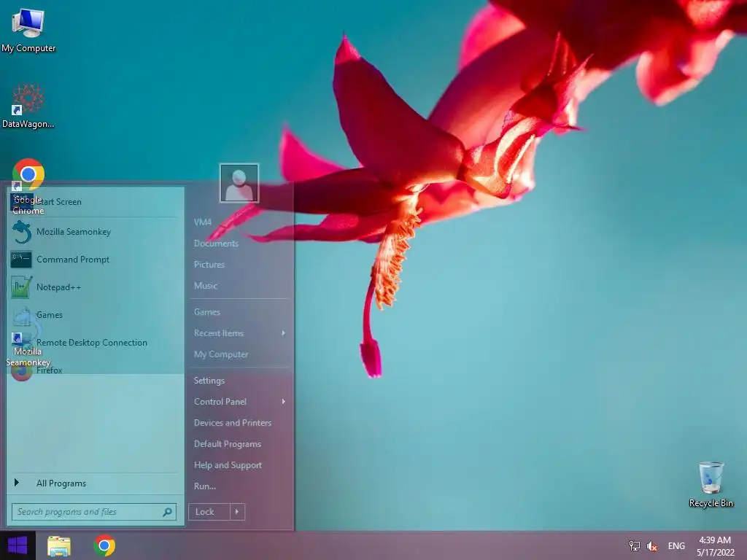Open the Recycle Bin on the desktop
747x560 pixels.
click(x=711, y=485)
